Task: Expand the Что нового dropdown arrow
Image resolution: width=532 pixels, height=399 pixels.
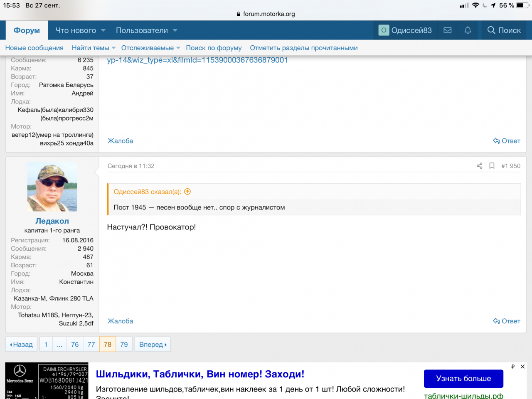Action: point(103,30)
